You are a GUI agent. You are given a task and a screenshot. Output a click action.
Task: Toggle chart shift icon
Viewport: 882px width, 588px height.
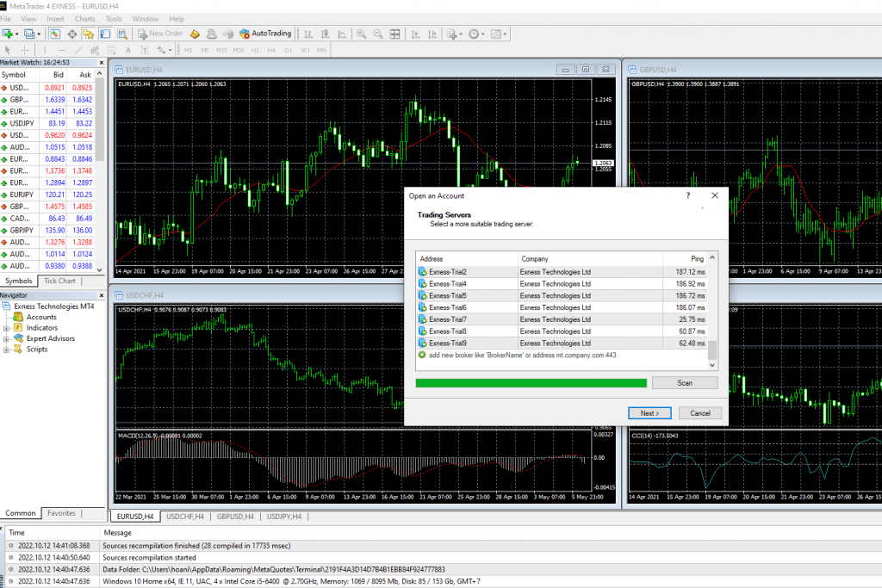[432, 34]
